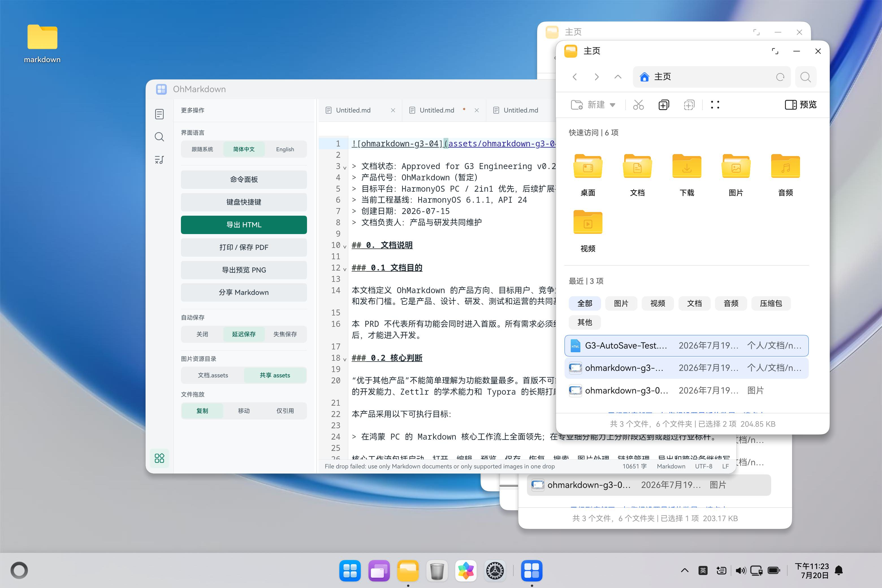Click the UTF-8 encoding in status bar

point(704,466)
